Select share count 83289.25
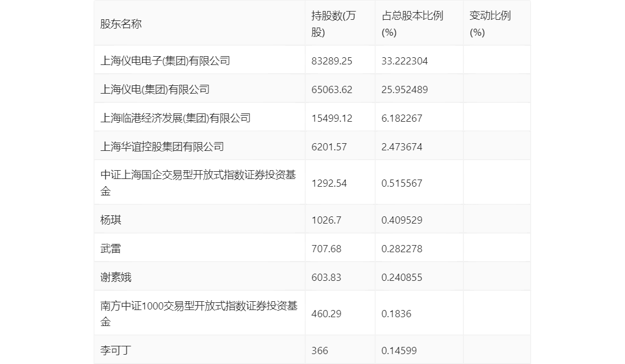Screen dimensions: 625x364 point(332,61)
